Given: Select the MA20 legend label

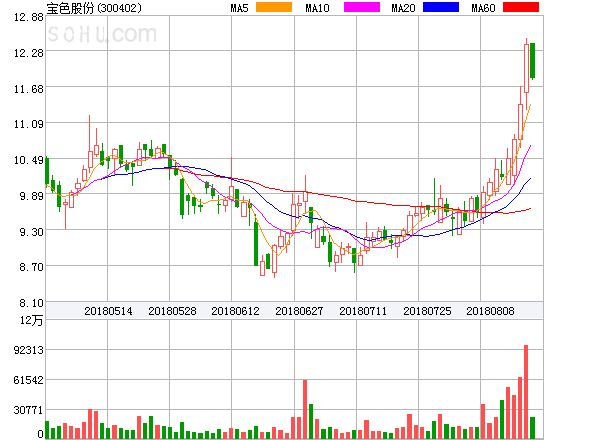Looking at the screenshot, I should pos(403,8).
